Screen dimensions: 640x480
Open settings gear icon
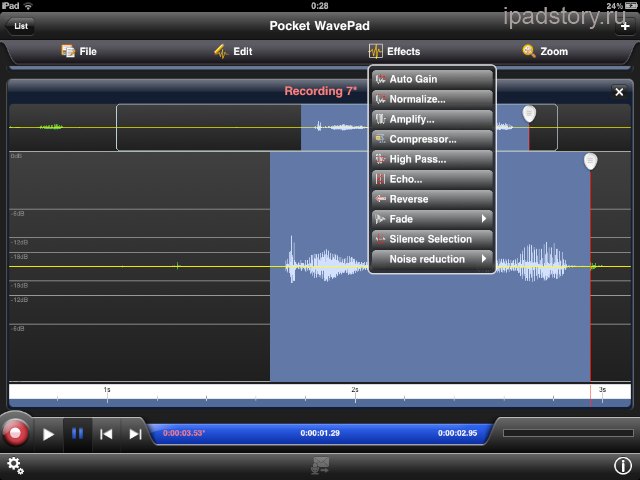(16, 465)
